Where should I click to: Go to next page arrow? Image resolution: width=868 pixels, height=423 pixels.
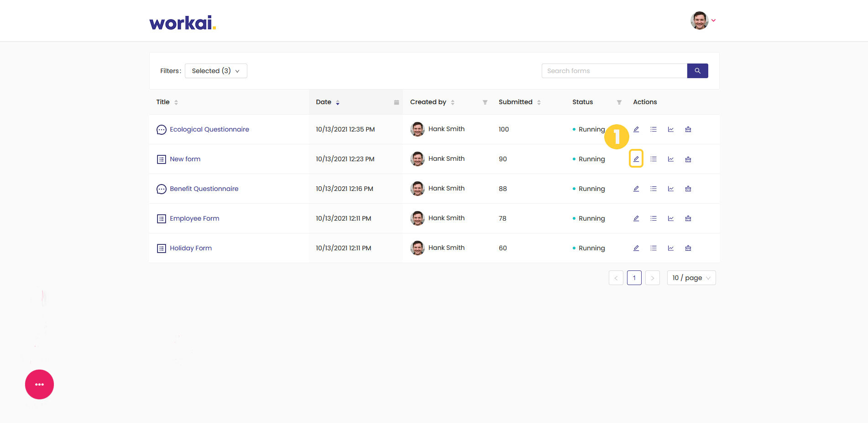[653, 278]
